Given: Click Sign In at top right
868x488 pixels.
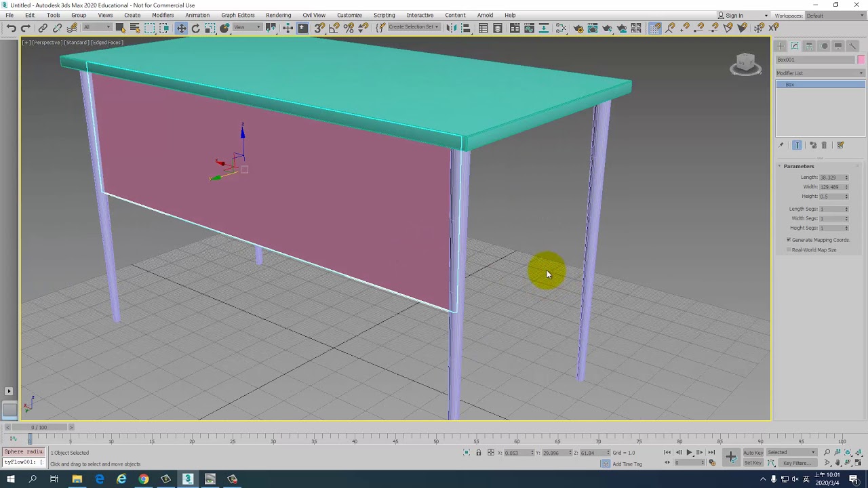Looking at the screenshot, I should coord(734,16).
